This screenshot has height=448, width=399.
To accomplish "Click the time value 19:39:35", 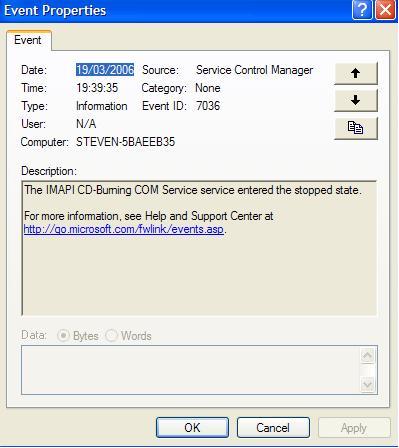I will coord(97,88).
